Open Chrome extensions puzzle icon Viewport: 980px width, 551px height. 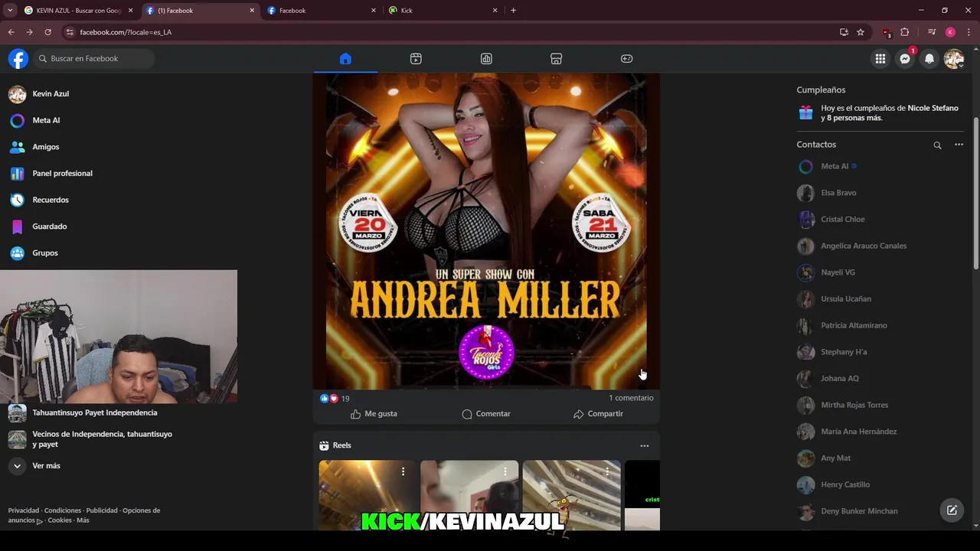[x=904, y=32]
